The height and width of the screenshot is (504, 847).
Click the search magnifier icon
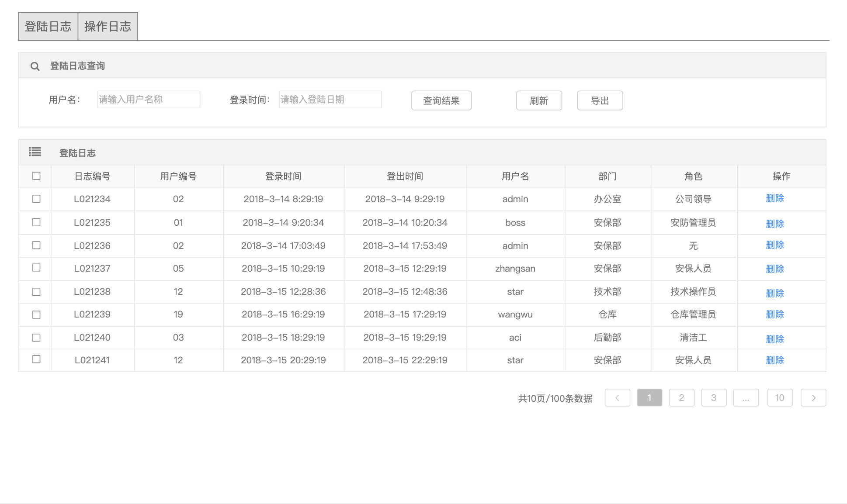pos(35,66)
